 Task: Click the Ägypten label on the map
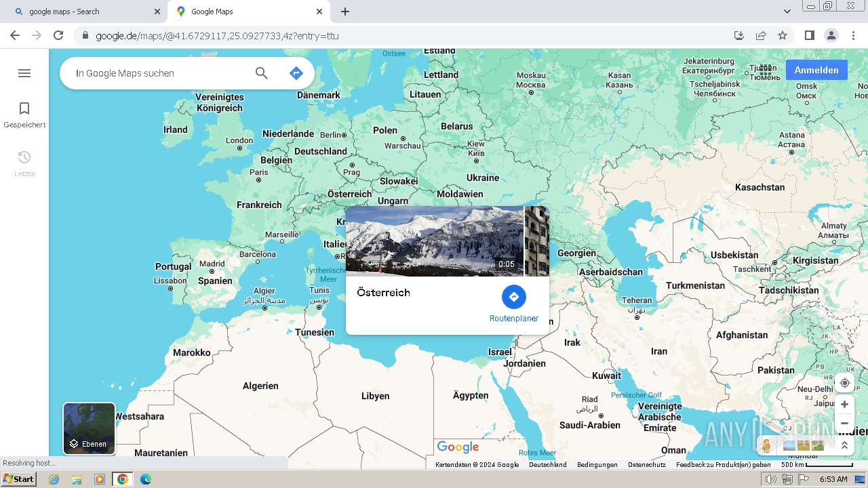pyautogui.click(x=471, y=395)
